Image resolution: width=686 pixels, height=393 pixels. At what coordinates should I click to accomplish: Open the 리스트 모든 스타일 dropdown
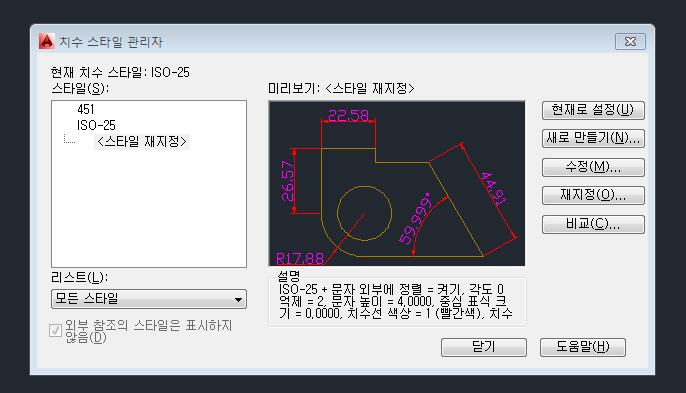pos(149,299)
